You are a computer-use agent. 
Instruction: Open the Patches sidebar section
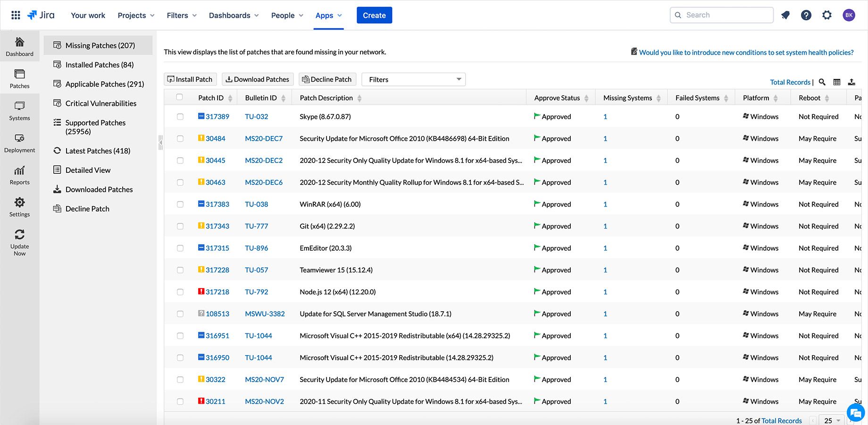[x=19, y=79]
